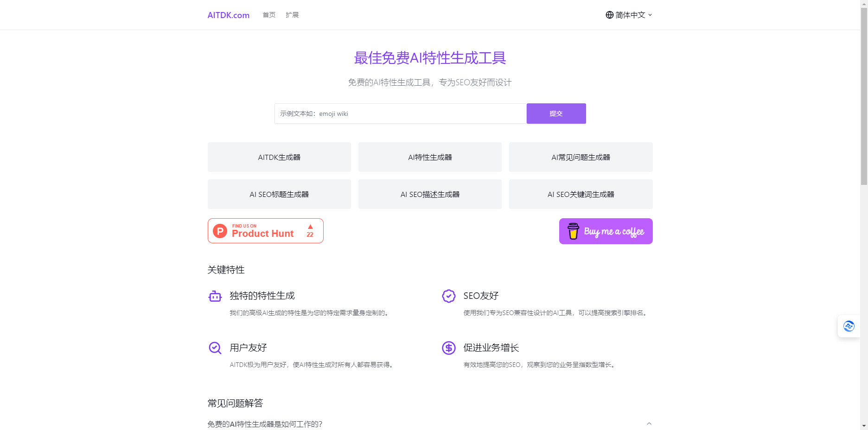
Task: Click the 提交 submit button
Action: (556, 113)
